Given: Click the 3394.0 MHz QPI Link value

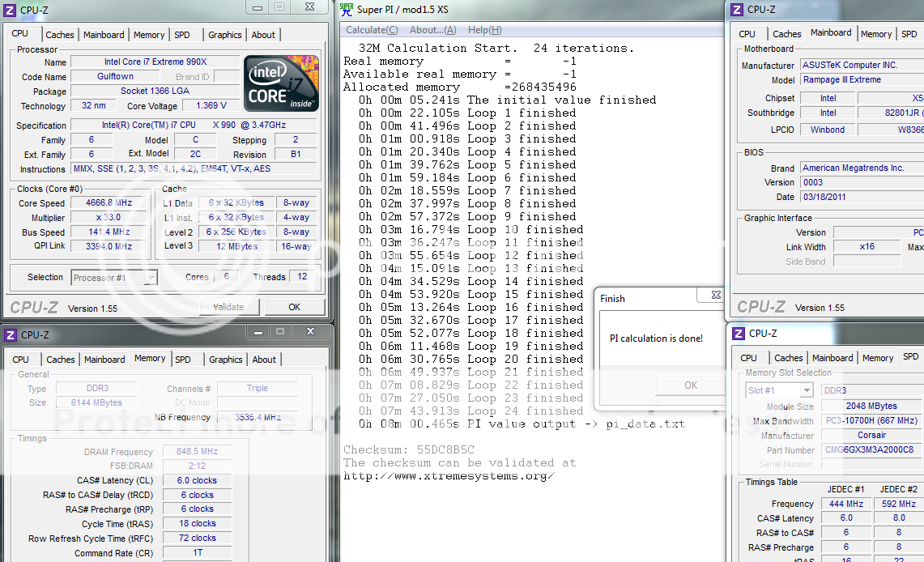Looking at the screenshot, I should tap(109, 246).
